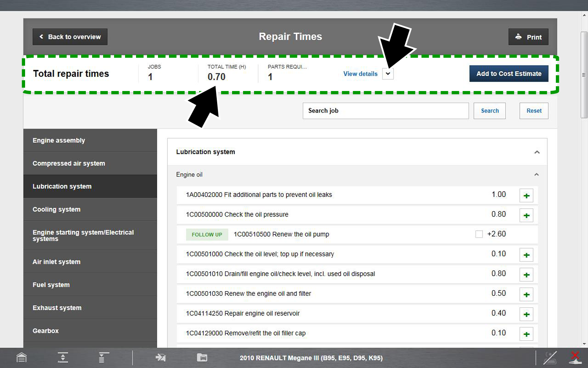This screenshot has width=588, height=368.
Task: Click the red X icon in bottom bar
Action: 575,357
